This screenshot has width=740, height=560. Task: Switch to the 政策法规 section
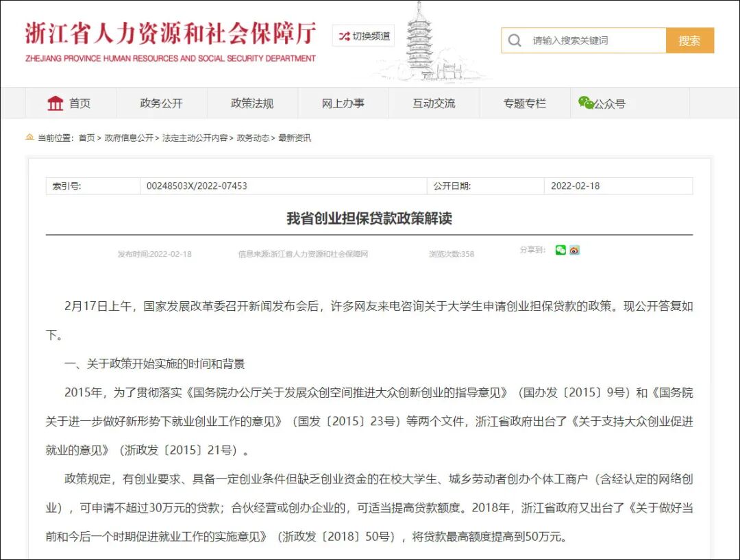[x=252, y=103]
